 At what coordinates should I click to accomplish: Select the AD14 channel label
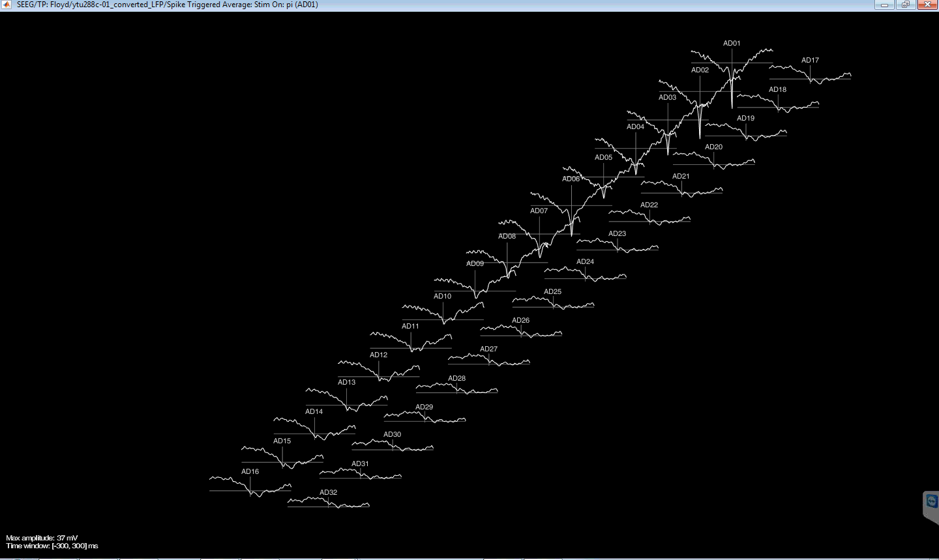pos(314,412)
